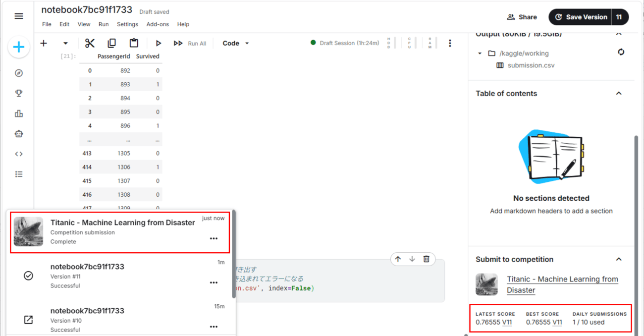Delete the cell with trash icon
Viewport: 644px width, 336px height.
click(426, 259)
